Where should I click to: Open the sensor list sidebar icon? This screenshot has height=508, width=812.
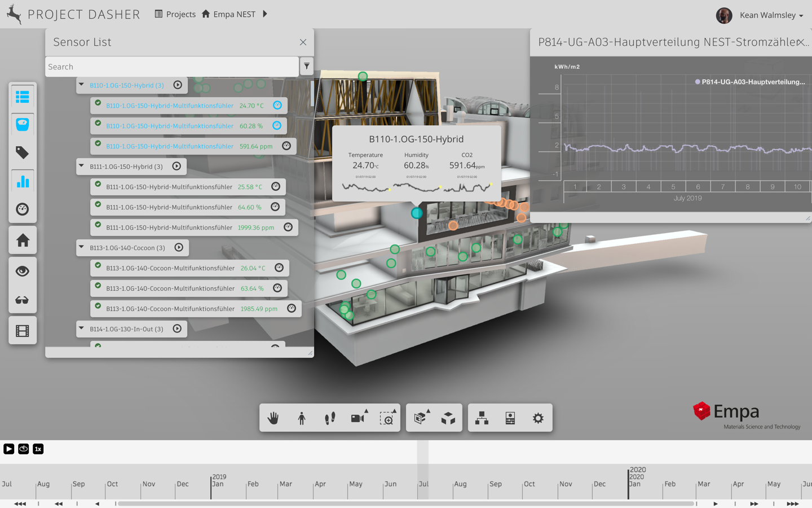(23, 97)
